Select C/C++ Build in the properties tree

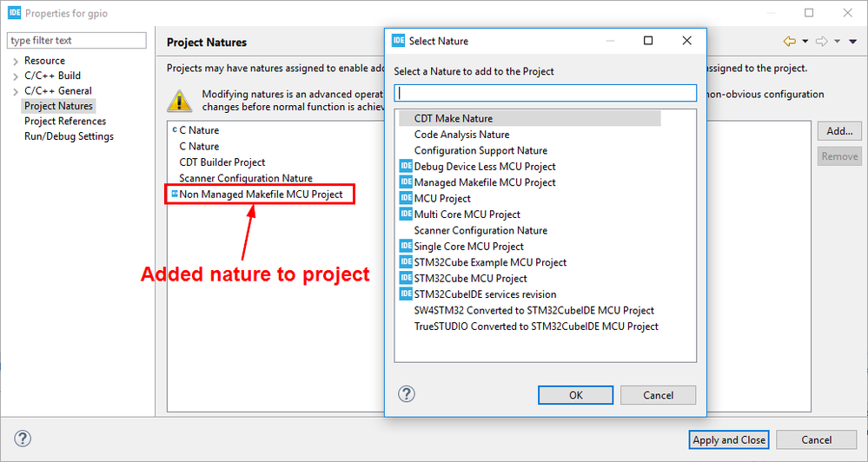(53, 76)
